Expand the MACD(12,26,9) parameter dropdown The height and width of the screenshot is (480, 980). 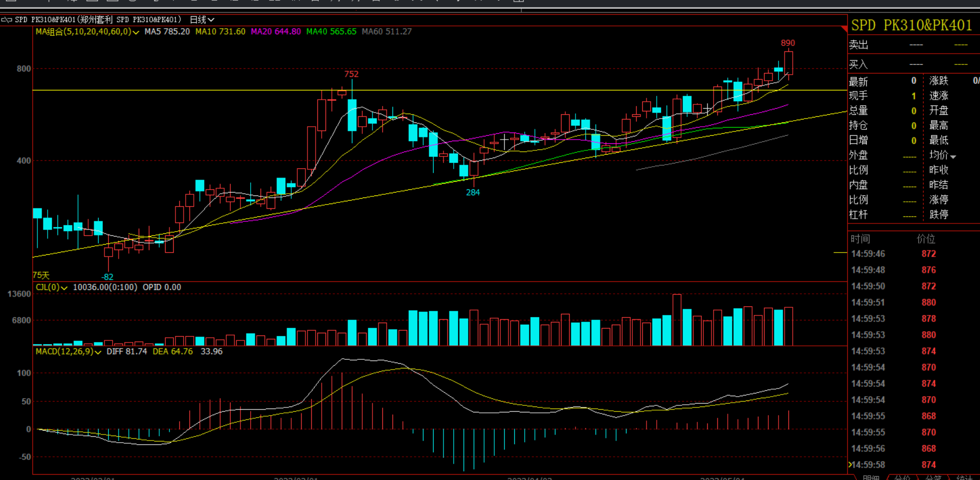click(98, 352)
